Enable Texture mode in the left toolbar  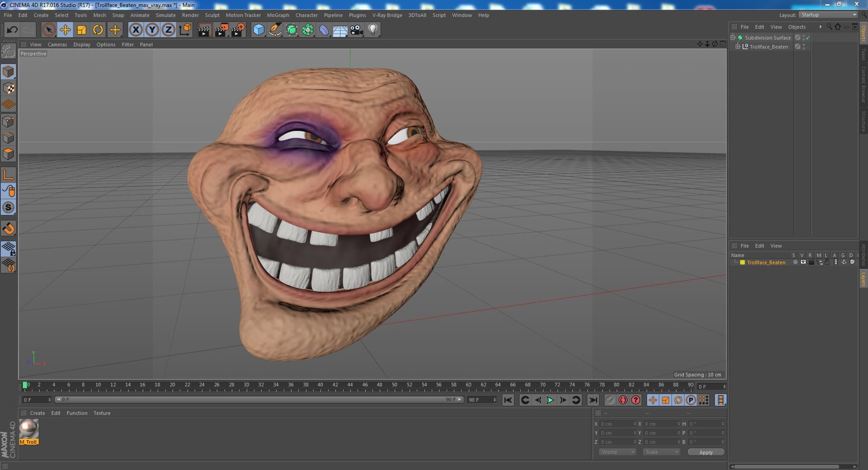point(9,89)
